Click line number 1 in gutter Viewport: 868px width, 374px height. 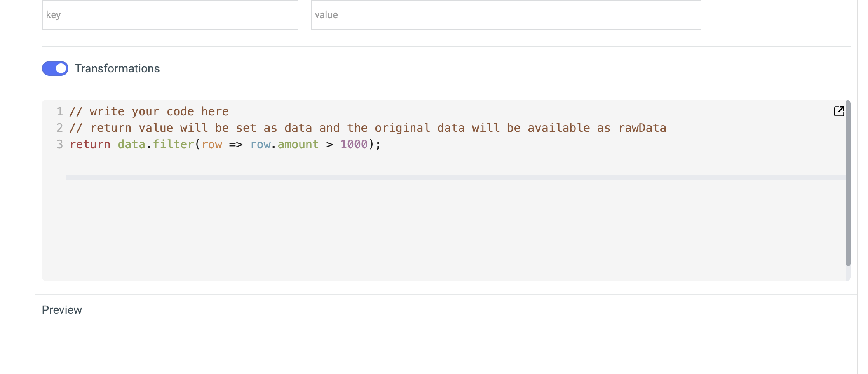point(60,112)
